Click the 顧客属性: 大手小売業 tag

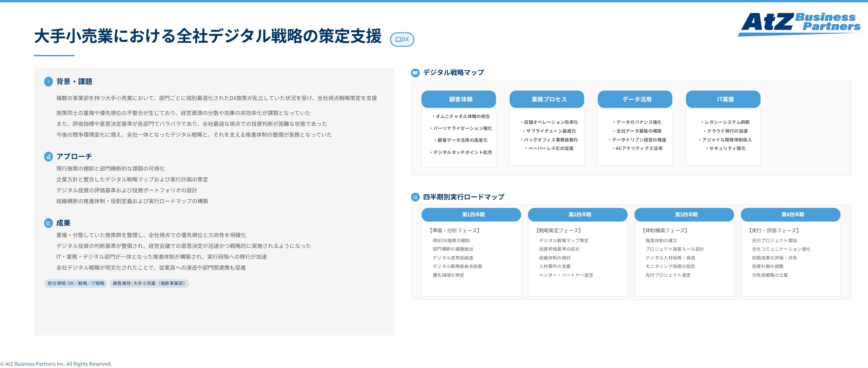(x=149, y=284)
